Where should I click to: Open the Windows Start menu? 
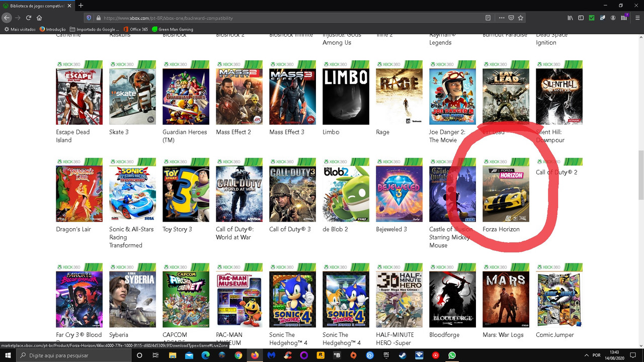point(8,355)
